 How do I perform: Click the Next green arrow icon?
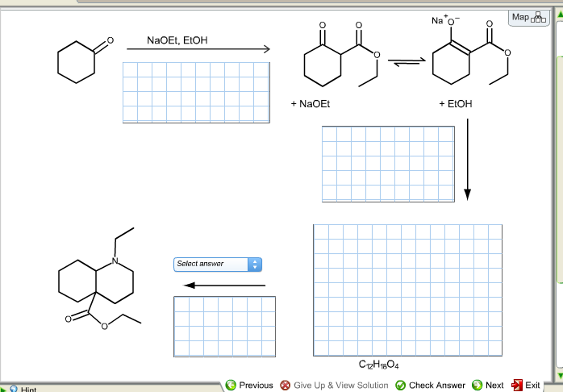[477, 385]
